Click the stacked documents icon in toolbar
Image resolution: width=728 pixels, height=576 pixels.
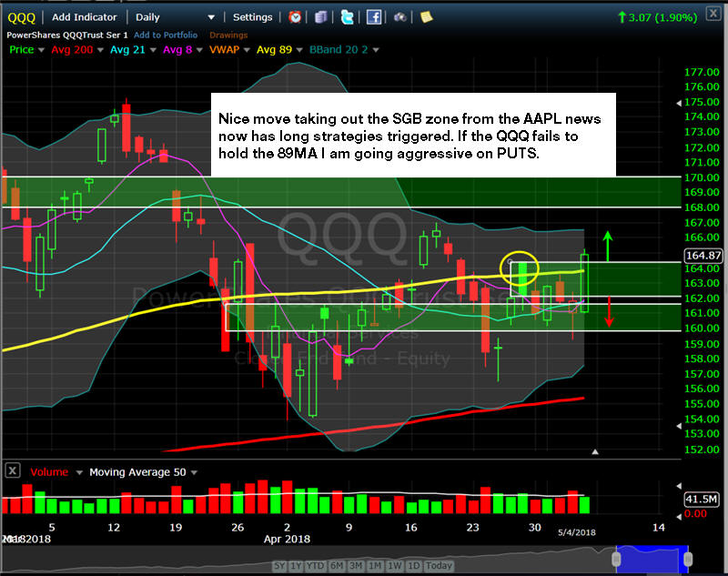coord(321,17)
